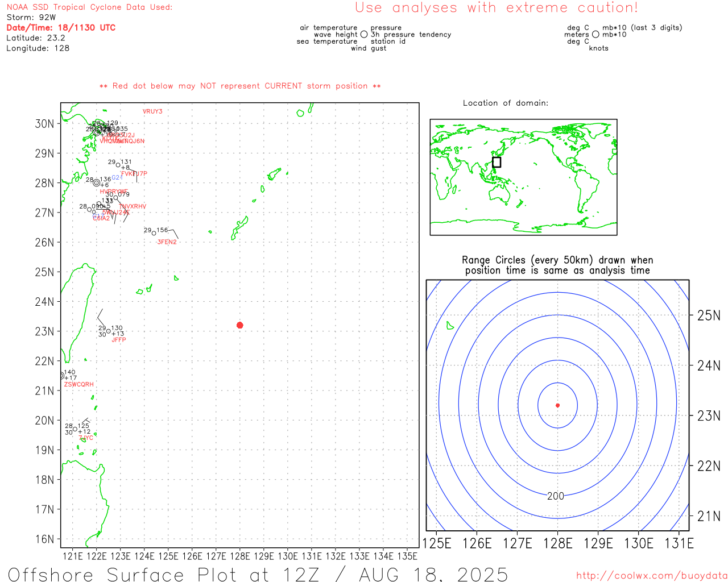Click the +17 tendency above ZSWCQRH

(71, 378)
